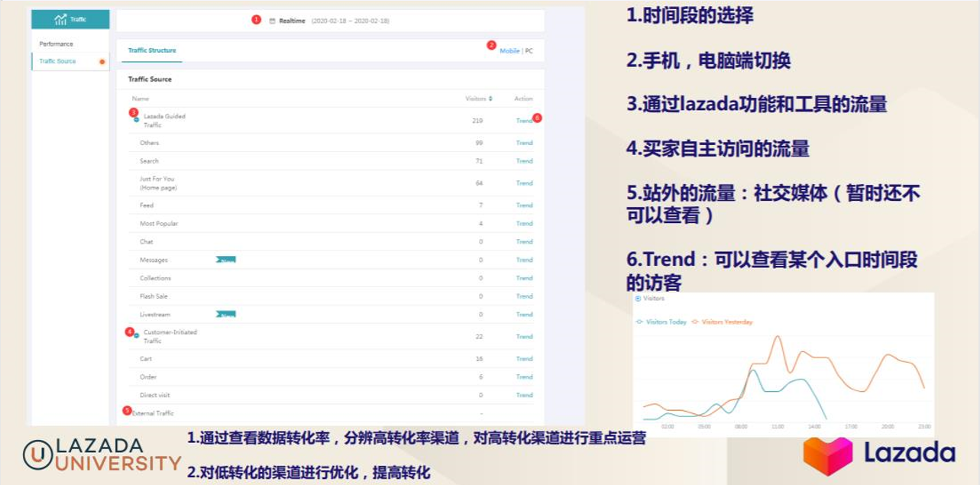Sort by the Visitors column arrow icon
980x485 pixels.
click(490, 99)
